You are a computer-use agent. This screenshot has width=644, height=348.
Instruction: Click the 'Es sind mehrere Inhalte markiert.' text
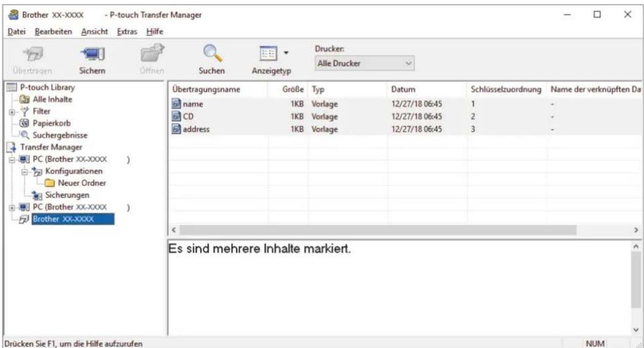pyautogui.click(x=260, y=249)
